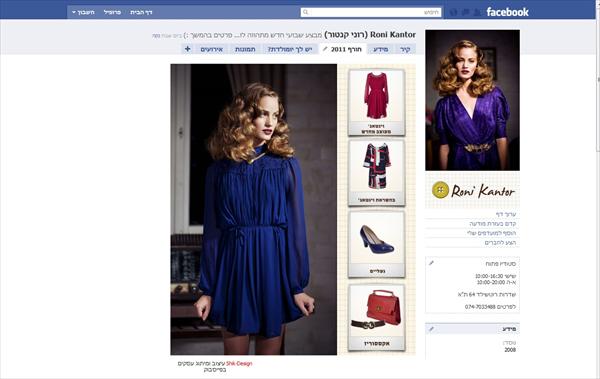Image resolution: width=600 pixels, height=379 pixels.
Task: Open notifications globe icon in top bar
Action: point(453,13)
